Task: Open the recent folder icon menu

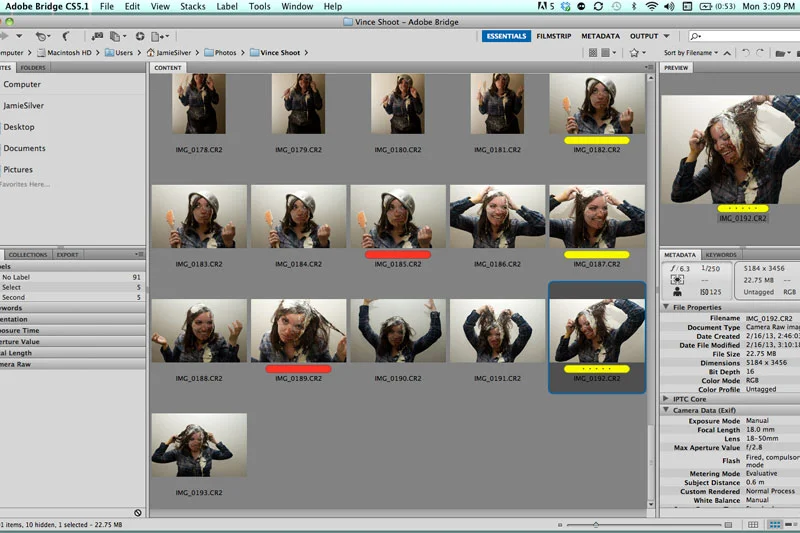Action: click(x=783, y=53)
